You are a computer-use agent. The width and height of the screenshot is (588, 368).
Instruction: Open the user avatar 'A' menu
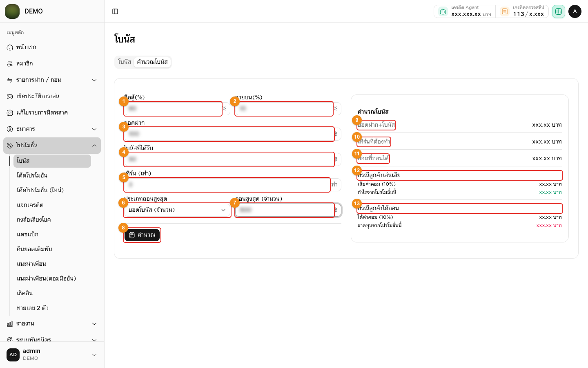[575, 11]
